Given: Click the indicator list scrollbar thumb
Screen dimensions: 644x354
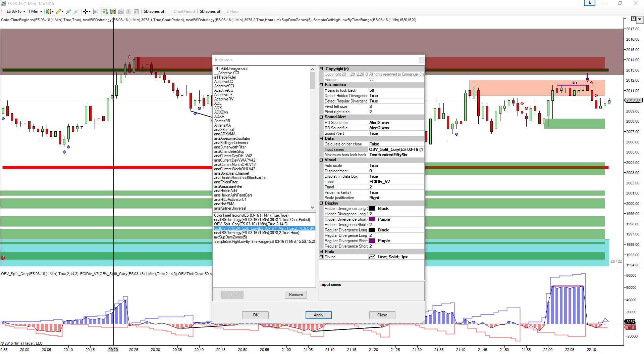Looking at the screenshot, I should tap(312, 80).
